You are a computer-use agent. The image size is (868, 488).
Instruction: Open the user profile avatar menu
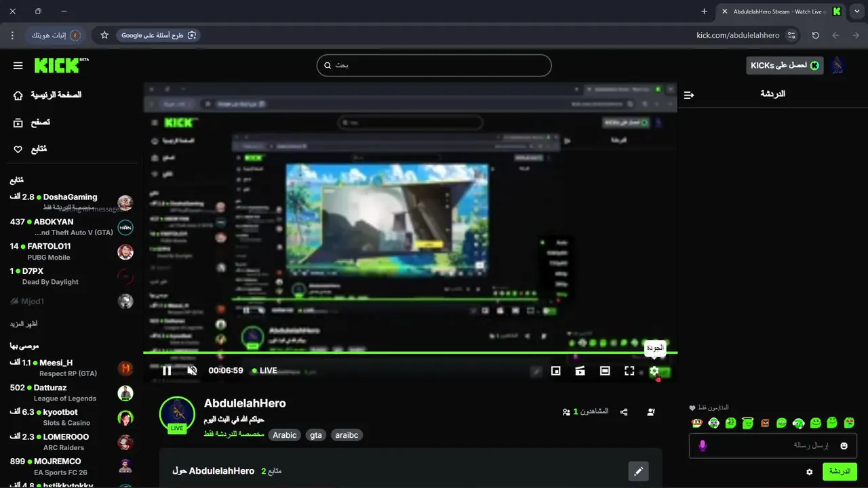point(838,65)
